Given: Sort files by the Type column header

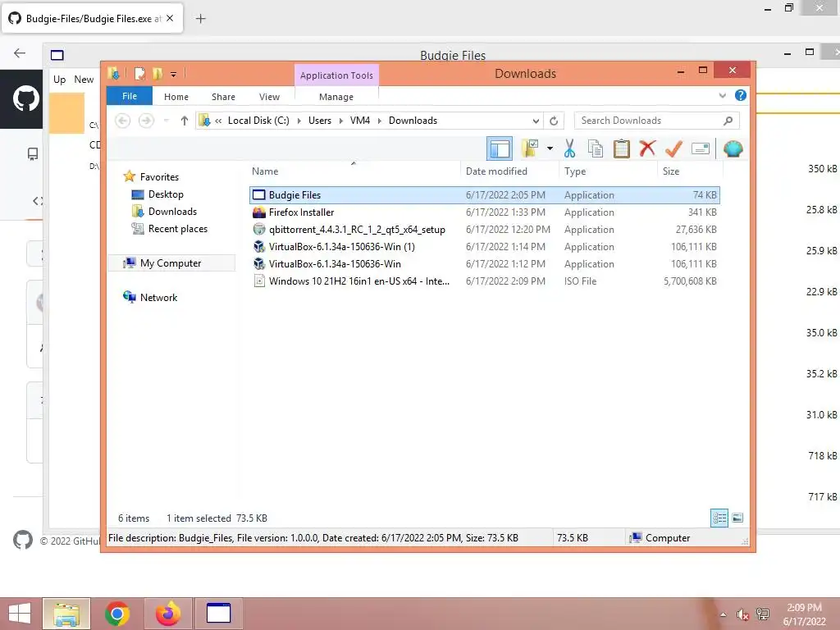Looking at the screenshot, I should [608, 171].
